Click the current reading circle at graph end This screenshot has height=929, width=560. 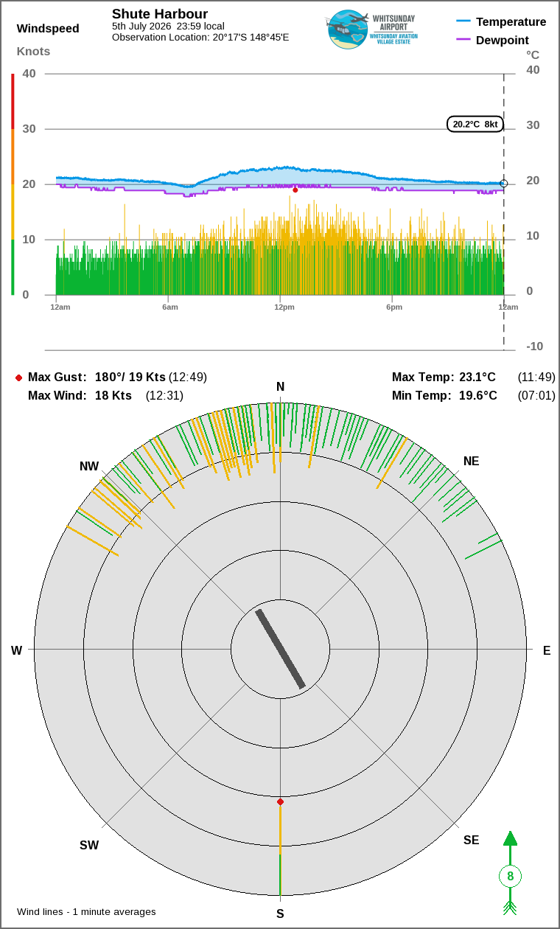coord(504,184)
